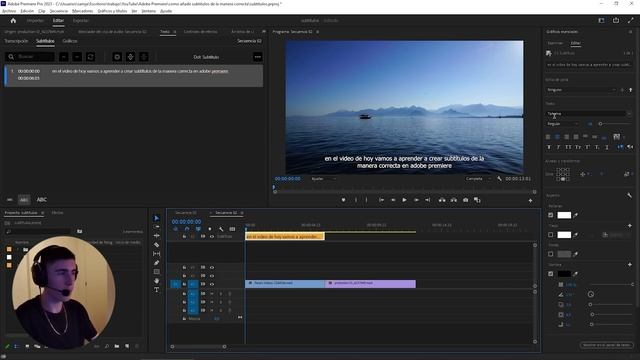
Task: Open Archivo menu in menu bar
Action: tap(9, 11)
